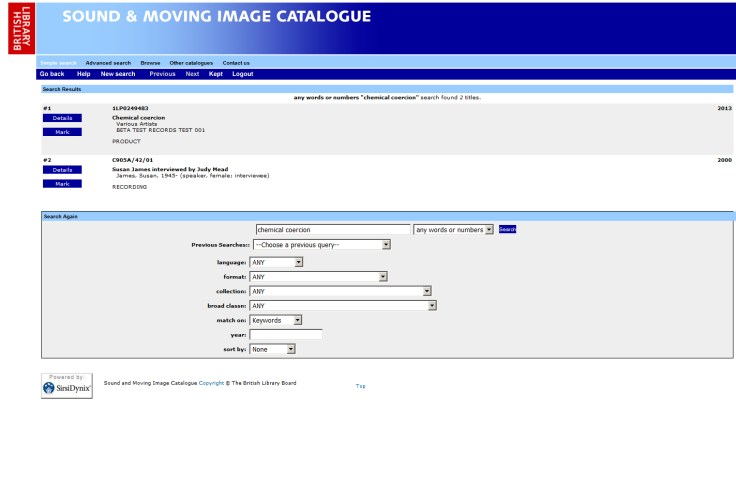Viewport: 736px width, 483px height.
Task: Open the language dropdown
Action: (x=276, y=263)
